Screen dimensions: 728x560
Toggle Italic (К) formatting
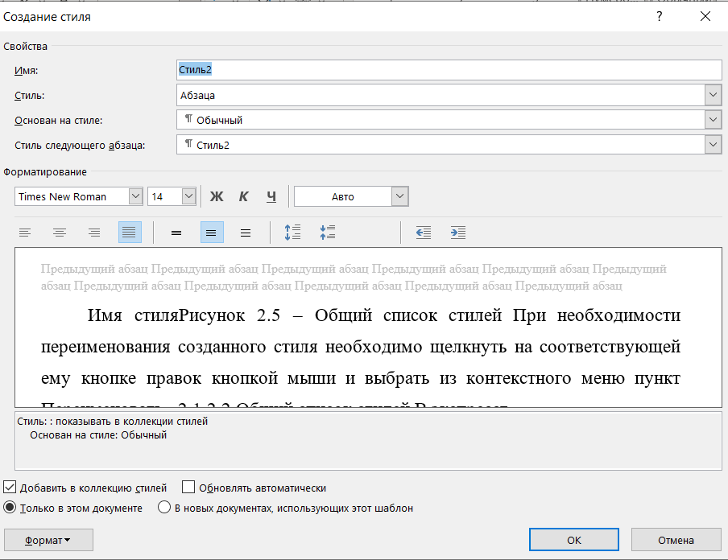(x=244, y=196)
